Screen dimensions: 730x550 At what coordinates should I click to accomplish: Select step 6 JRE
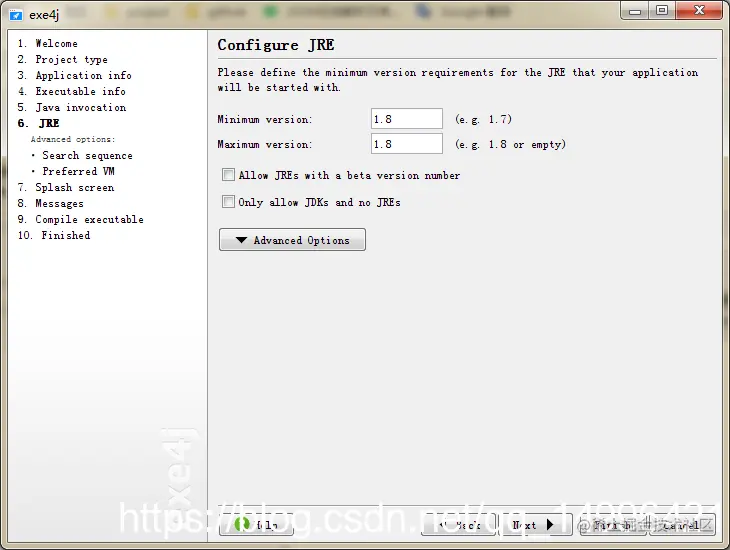pyautogui.click(x=39, y=123)
